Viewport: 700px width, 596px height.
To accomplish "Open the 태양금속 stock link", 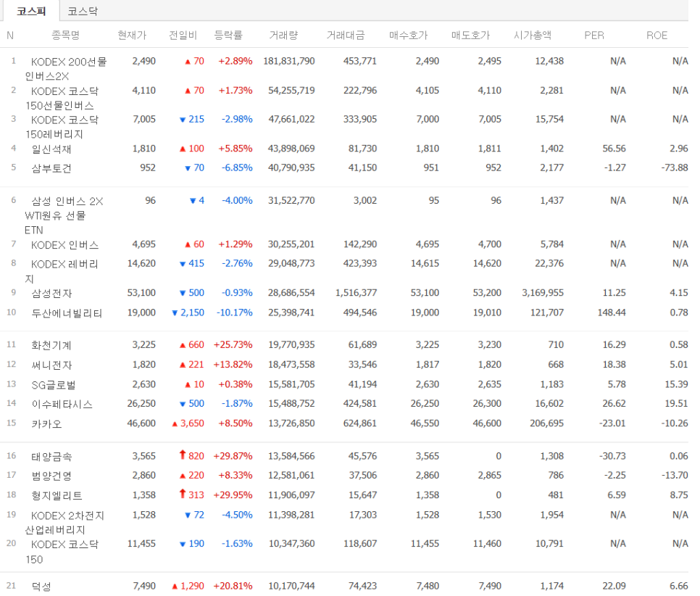I will pos(51,456).
